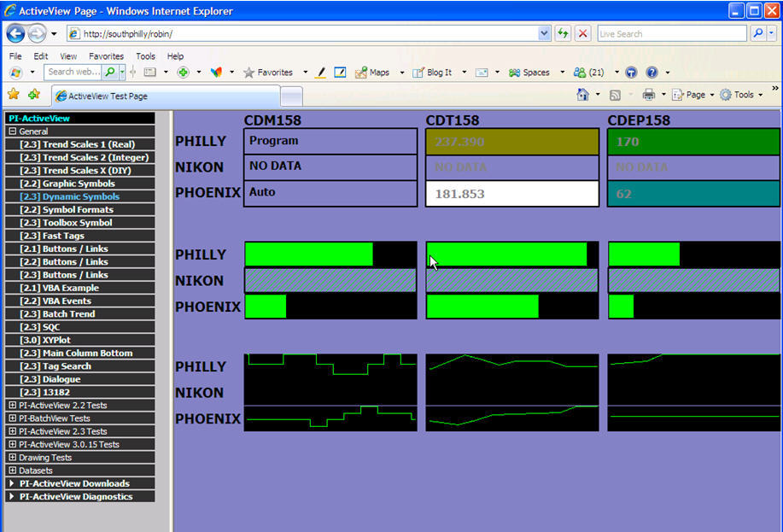This screenshot has height=532, width=783.
Task: Open the Live Search options dropdown arrow
Action: coord(772,33)
